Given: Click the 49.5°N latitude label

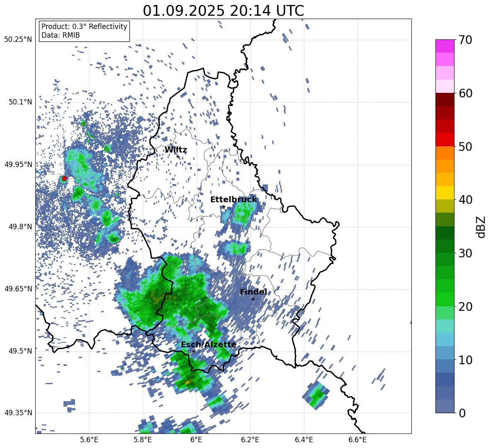Looking at the screenshot, I should tap(20, 351).
